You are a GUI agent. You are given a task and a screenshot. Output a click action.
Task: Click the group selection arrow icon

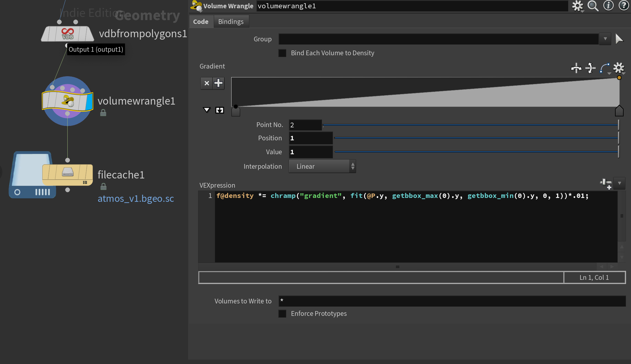pyautogui.click(x=619, y=39)
